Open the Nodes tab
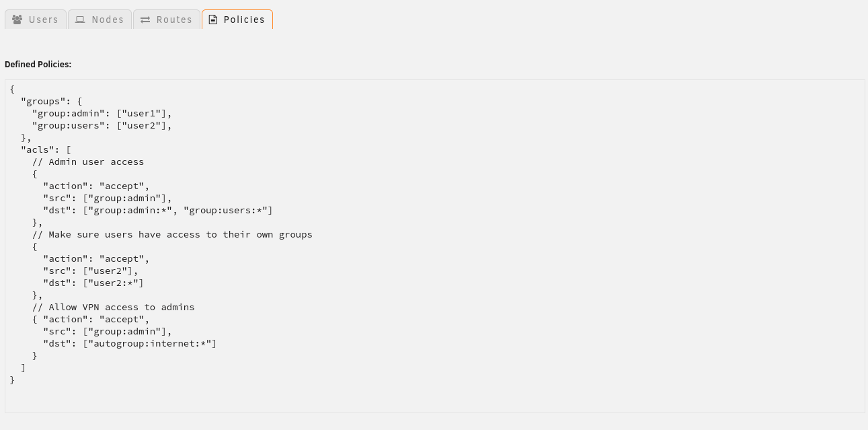 pyautogui.click(x=100, y=20)
